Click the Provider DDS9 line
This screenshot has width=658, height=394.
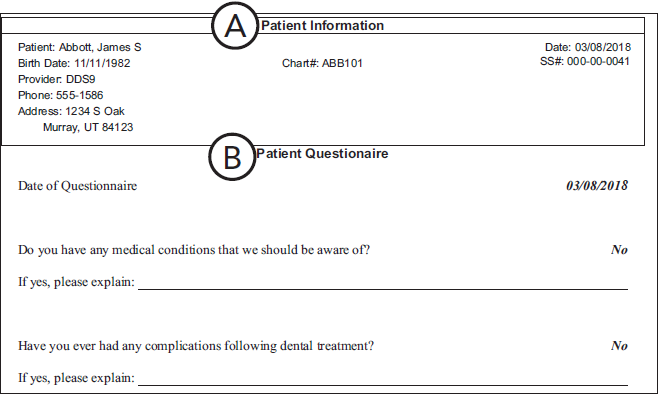[x=57, y=79]
